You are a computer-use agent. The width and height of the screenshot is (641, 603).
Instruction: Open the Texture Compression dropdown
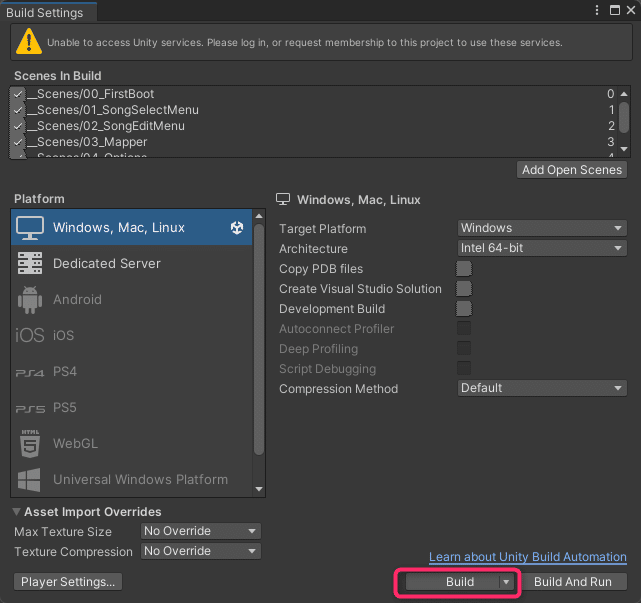tap(201, 551)
